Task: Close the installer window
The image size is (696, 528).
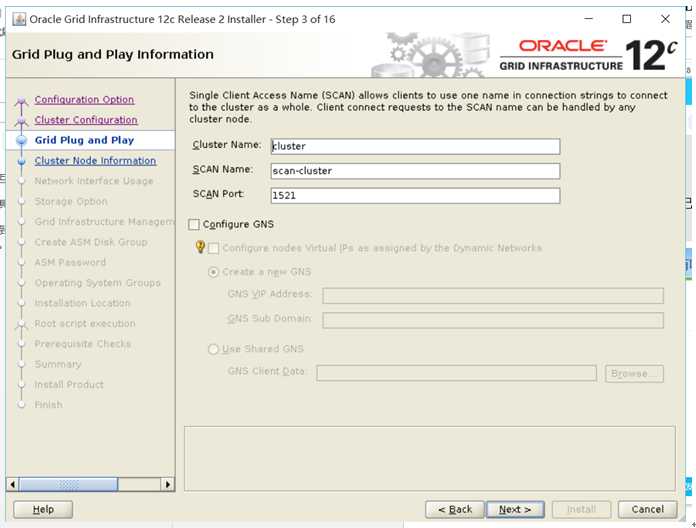Action: (x=665, y=19)
